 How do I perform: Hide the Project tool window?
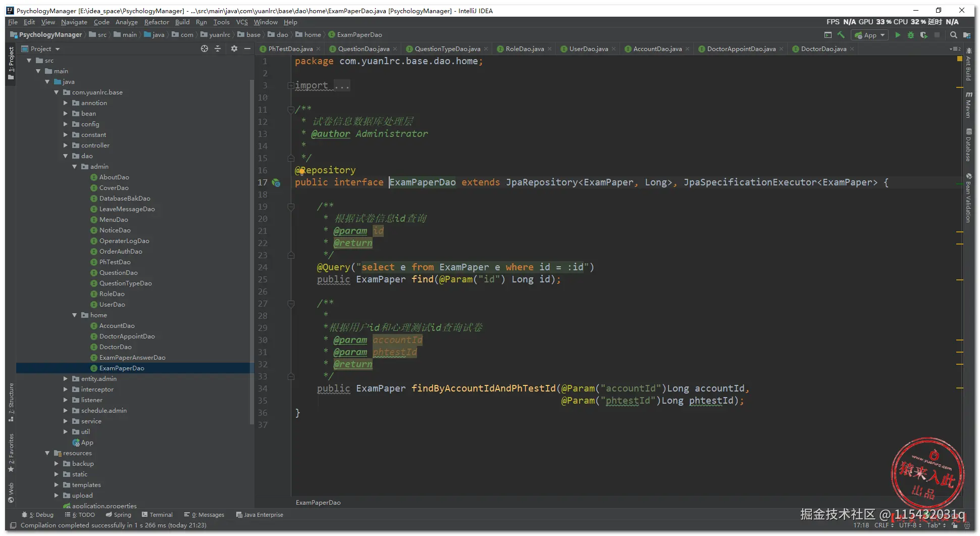(x=247, y=48)
